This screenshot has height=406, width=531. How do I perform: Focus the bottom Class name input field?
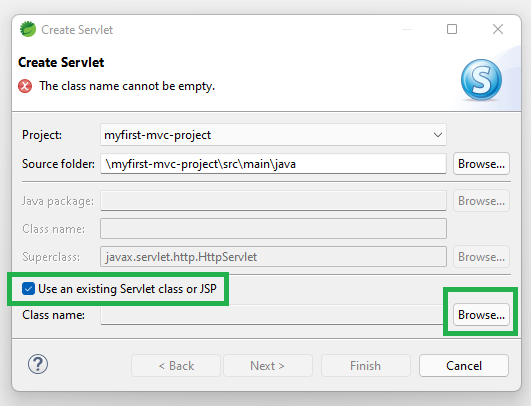coord(273,315)
